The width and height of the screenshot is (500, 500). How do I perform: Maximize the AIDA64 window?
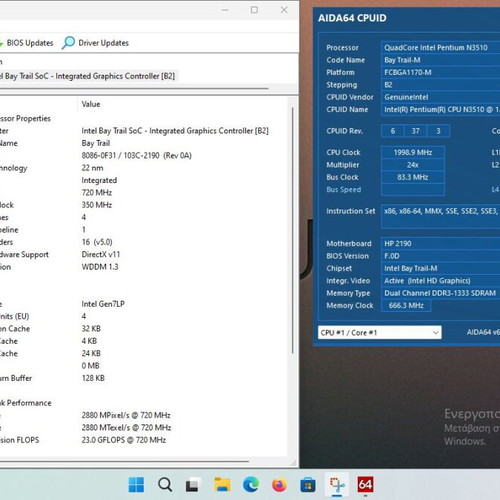pos(254,10)
